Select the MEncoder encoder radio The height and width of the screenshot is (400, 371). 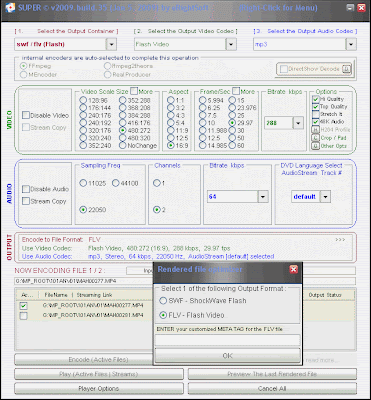[23, 75]
